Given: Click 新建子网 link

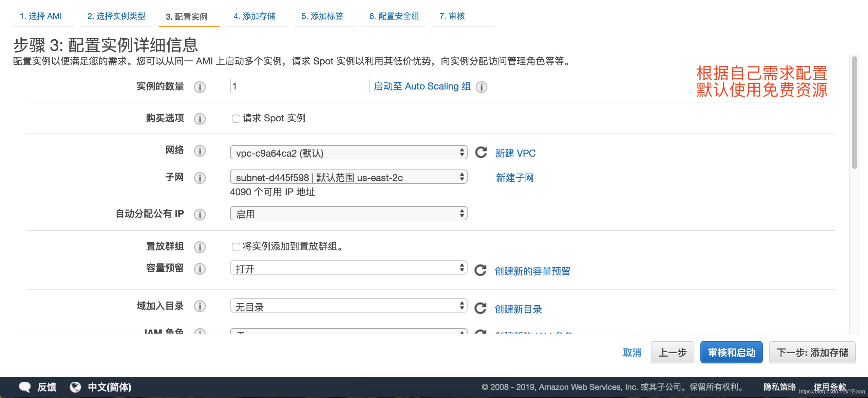Looking at the screenshot, I should click(x=515, y=178).
